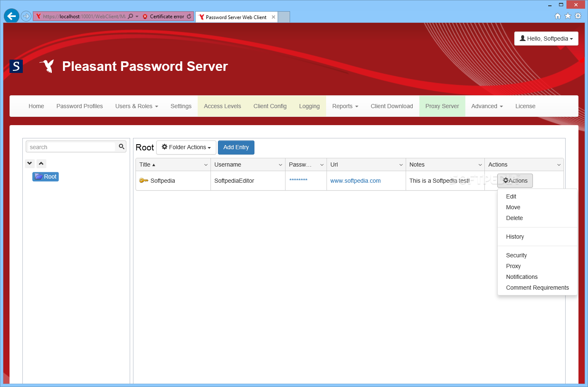Image resolution: width=588 pixels, height=387 pixels.
Task: Open the Logging page
Action: point(310,106)
